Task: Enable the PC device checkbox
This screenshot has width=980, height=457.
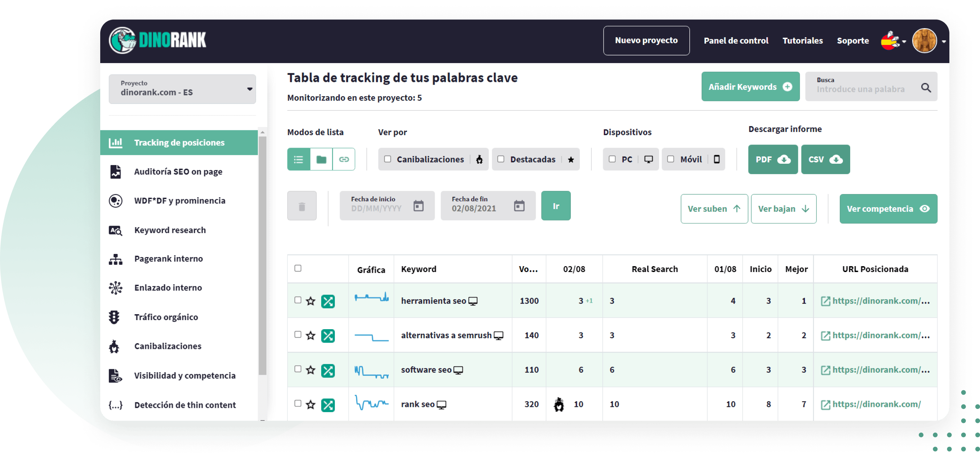Action: click(612, 159)
